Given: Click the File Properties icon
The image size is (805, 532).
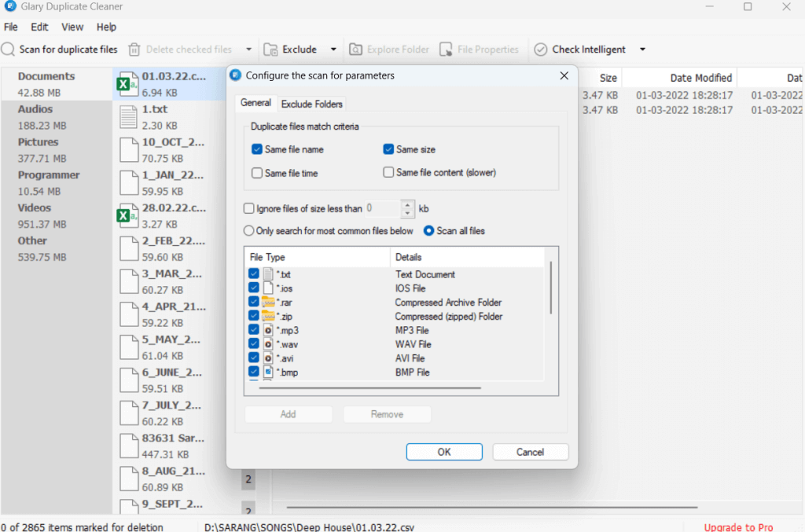Looking at the screenshot, I should coord(446,50).
